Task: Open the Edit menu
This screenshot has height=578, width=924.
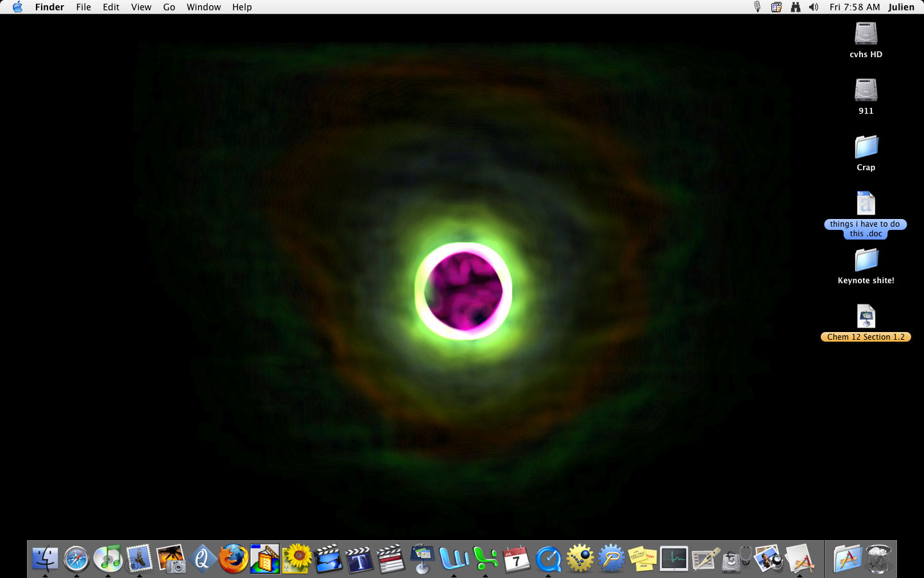Action: click(x=111, y=7)
